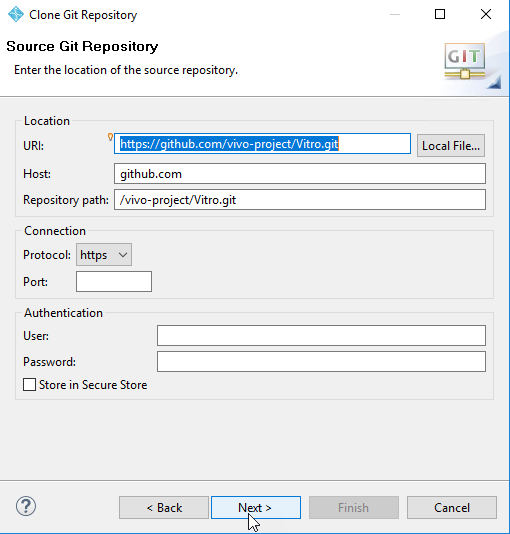Go to previous page with < Back
This screenshot has height=534, width=510.
[x=164, y=508]
